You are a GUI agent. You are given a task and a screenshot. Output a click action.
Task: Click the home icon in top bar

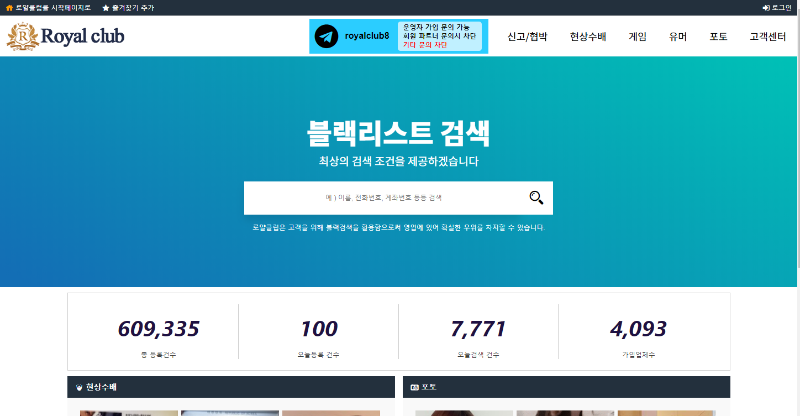[9, 7]
